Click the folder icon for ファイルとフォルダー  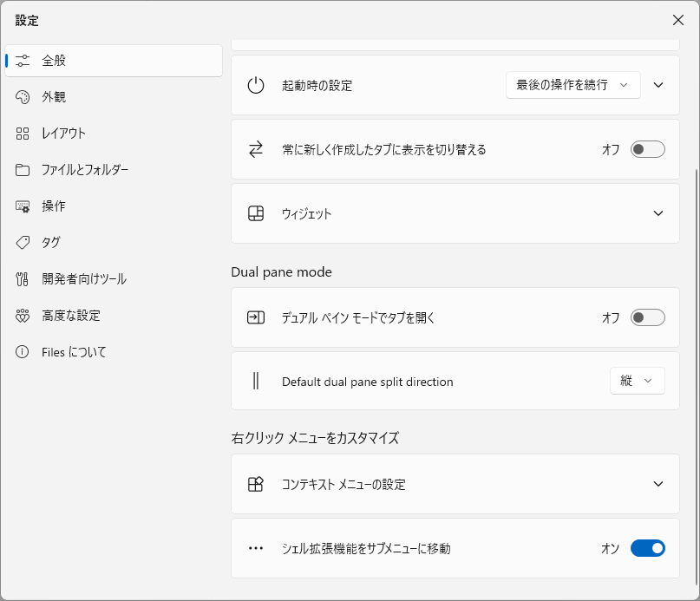point(23,170)
